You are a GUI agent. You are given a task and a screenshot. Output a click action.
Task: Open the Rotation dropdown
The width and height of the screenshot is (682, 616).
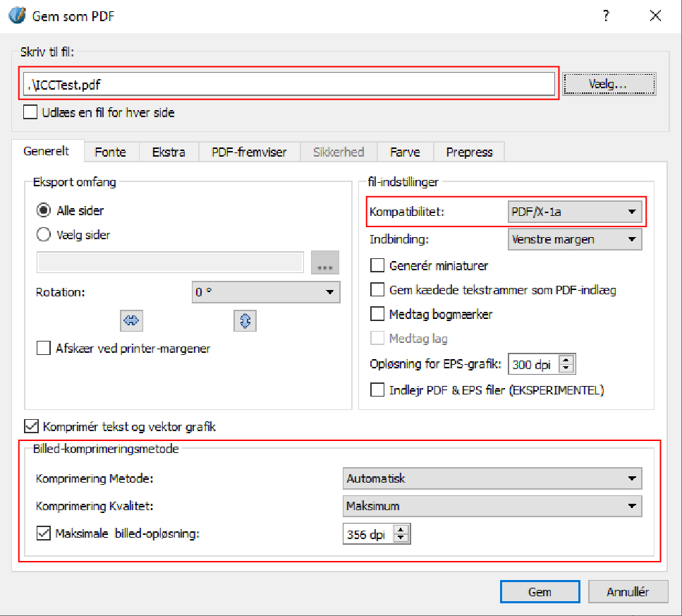point(265,292)
